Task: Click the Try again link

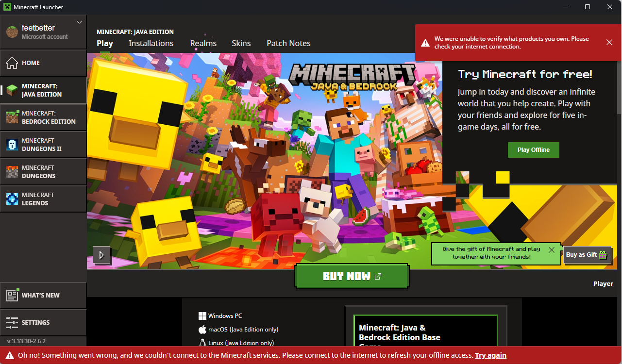Action: (490, 355)
